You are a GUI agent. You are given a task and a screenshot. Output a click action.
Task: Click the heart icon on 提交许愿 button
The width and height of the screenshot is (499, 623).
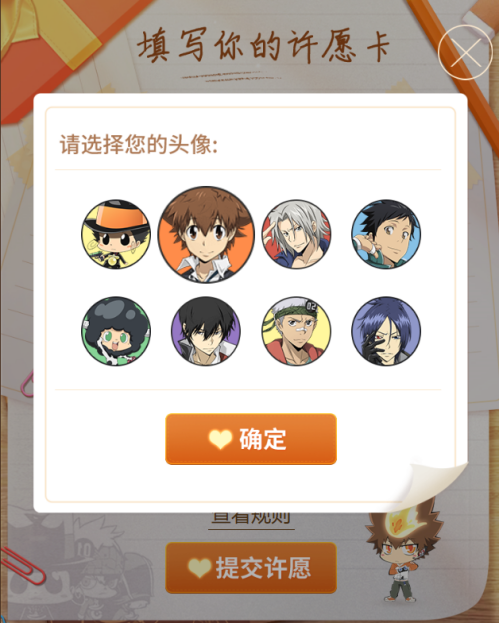click(x=200, y=568)
